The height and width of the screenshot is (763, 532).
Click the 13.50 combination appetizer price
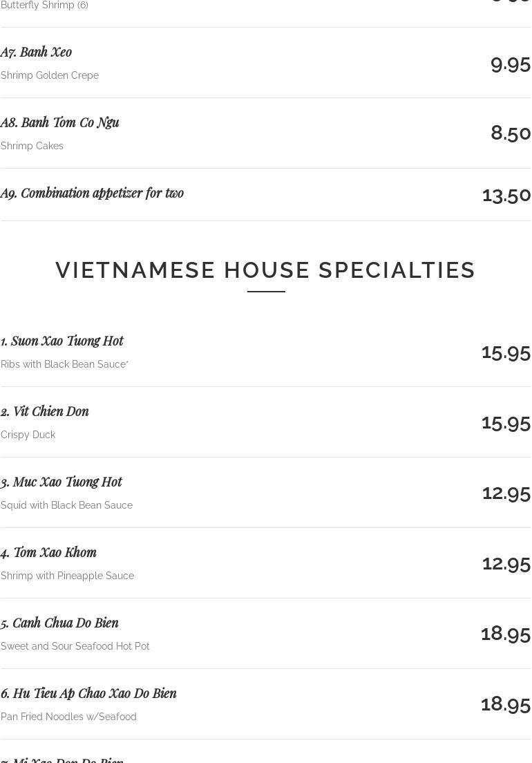[506, 194]
